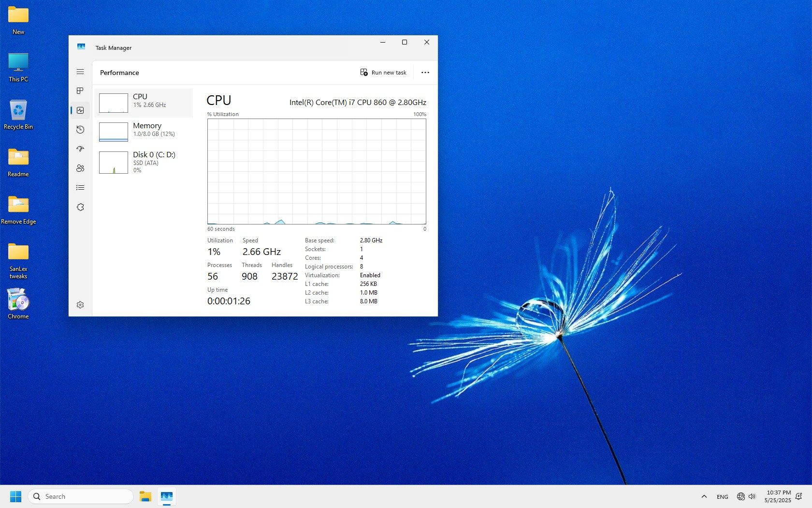The image size is (812, 508).
Task: Open the Users page icon
Action: click(80, 168)
